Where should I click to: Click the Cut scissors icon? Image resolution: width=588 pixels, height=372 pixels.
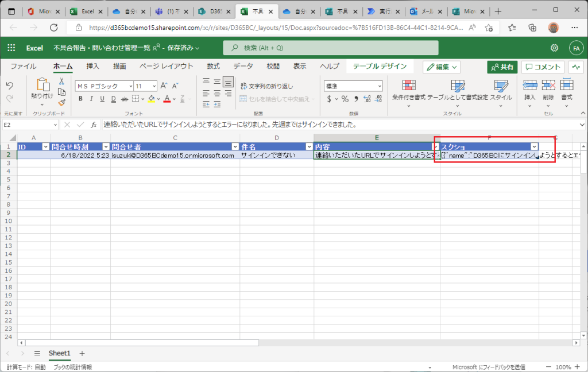point(61,82)
